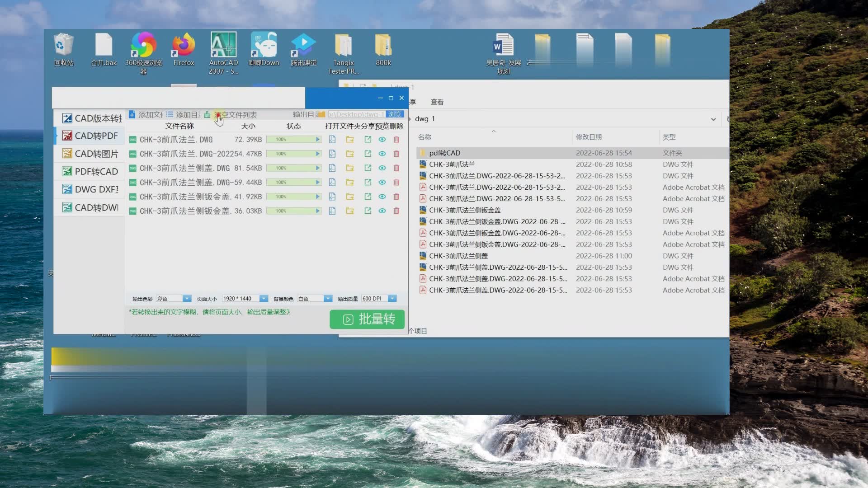This screenshot has height=488, width=868.
Task: Click the preview eye icon in the 36.03KB row
Action: coord(382,211)
